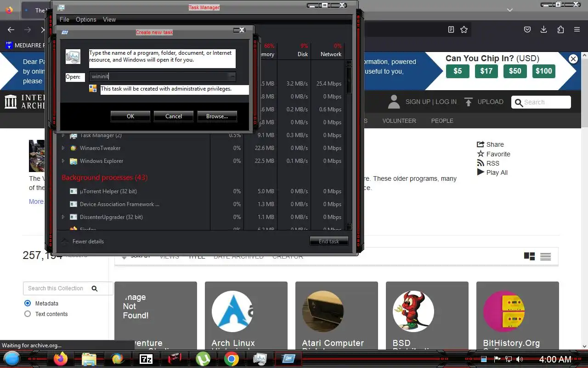Click the Internet Archive Search box

click(541, 102)
